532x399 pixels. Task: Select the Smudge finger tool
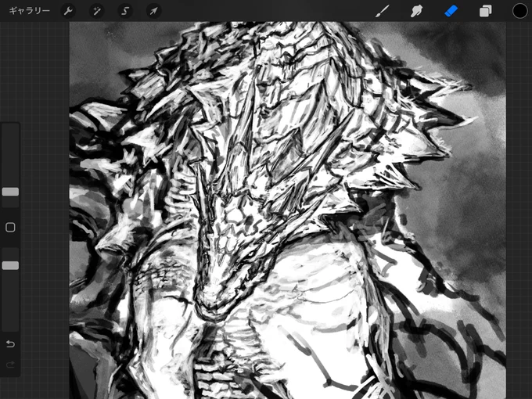[417, 11]
